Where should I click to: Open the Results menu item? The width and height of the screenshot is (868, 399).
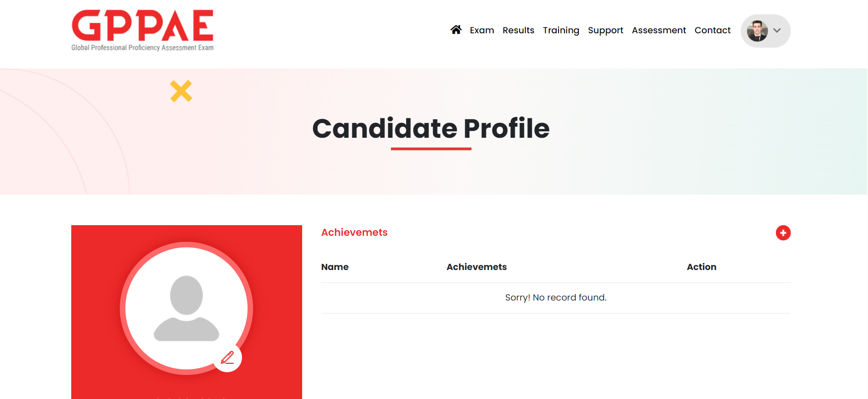[x=518, y=31]
